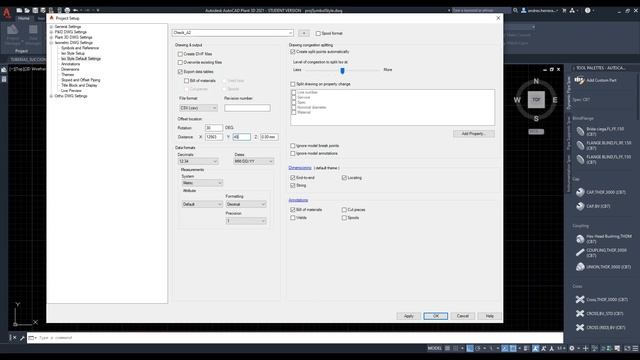
Task: Select Hex Head Bushing,THDM part icon
Action: click(580, 239)
